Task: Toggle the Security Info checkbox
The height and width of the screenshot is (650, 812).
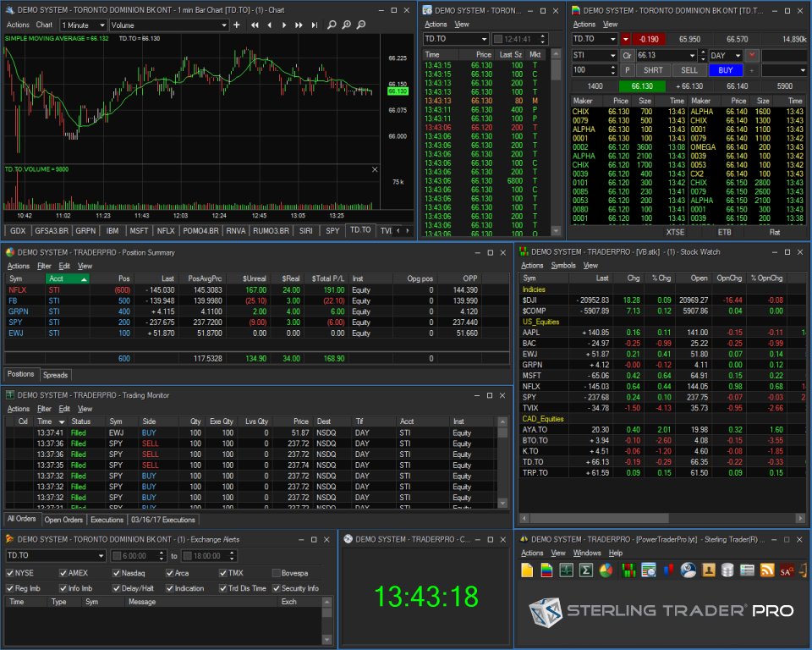Action: click(x=276, y=588)
